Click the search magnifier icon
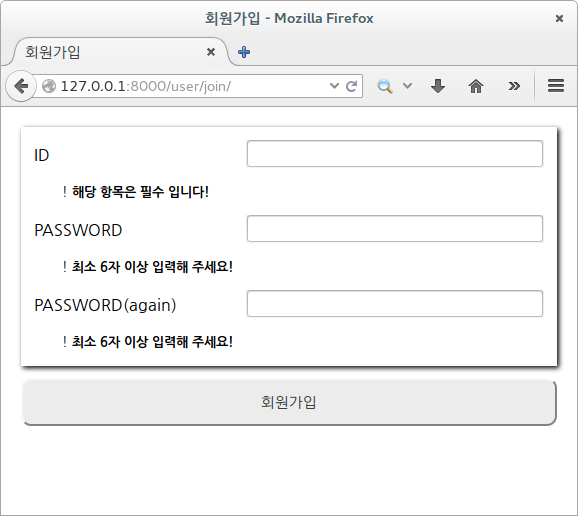Image resolution: width=578 pixels, height=516 pixels. [x=384, y=86]
